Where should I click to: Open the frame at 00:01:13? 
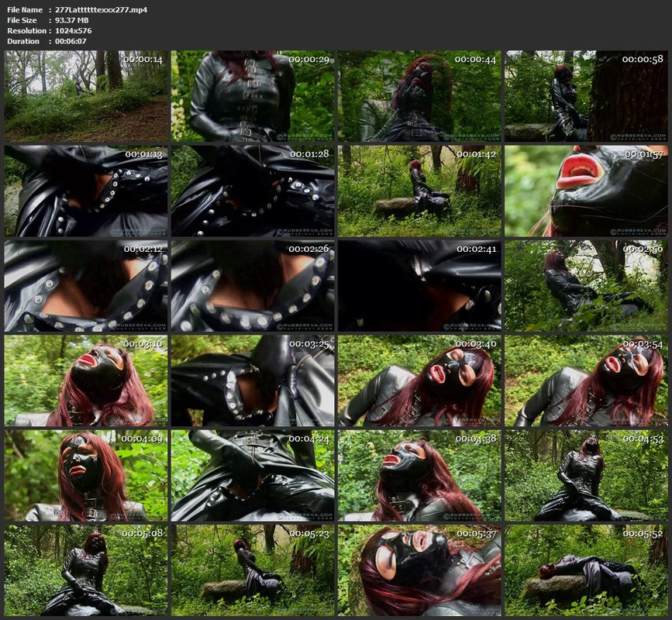(86, 191)
